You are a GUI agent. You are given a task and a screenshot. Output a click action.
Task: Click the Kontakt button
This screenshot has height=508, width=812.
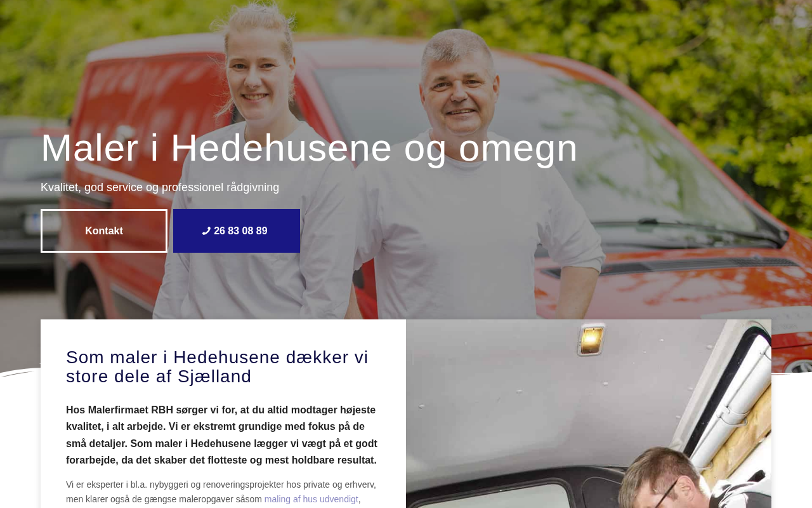pos(104,231)
